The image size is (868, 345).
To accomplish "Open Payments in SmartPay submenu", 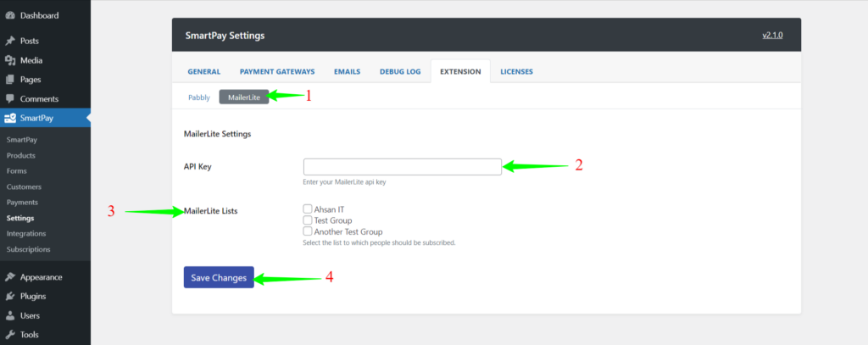I will [22, 203].
